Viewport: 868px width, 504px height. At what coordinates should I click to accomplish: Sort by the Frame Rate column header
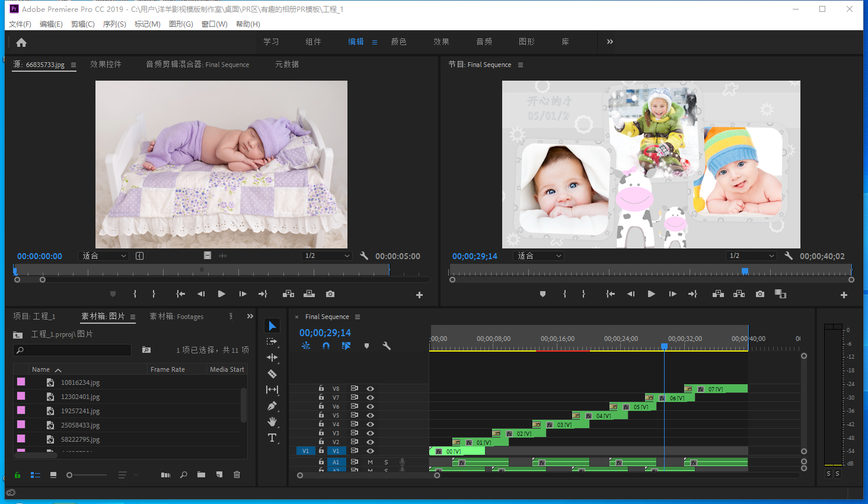pos(168,369)
